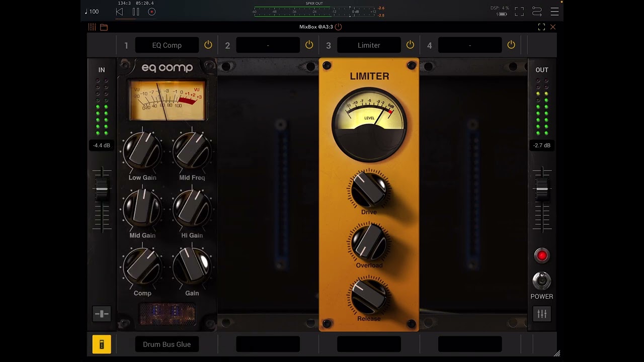Click the EQ Comp Gain knob
Viewport: 644px width, 362px height.
coord(192,266)
